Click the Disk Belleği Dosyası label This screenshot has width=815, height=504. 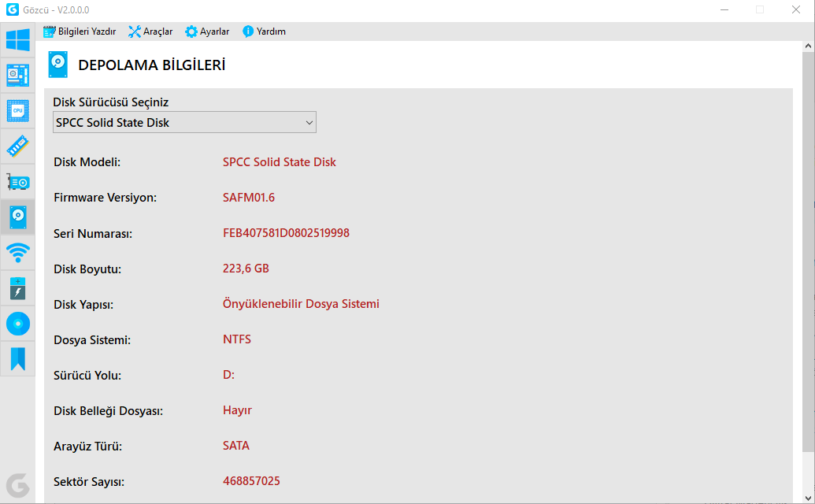pos(108,411)
